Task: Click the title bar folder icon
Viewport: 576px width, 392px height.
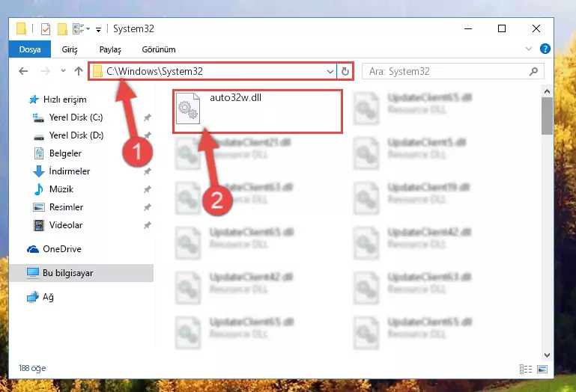Action: tap(21, 28)
